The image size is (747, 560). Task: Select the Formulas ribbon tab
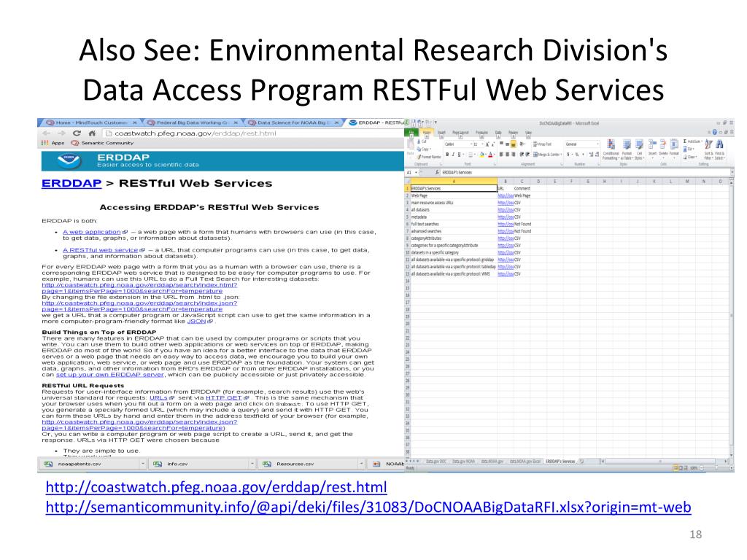(481, 133)
